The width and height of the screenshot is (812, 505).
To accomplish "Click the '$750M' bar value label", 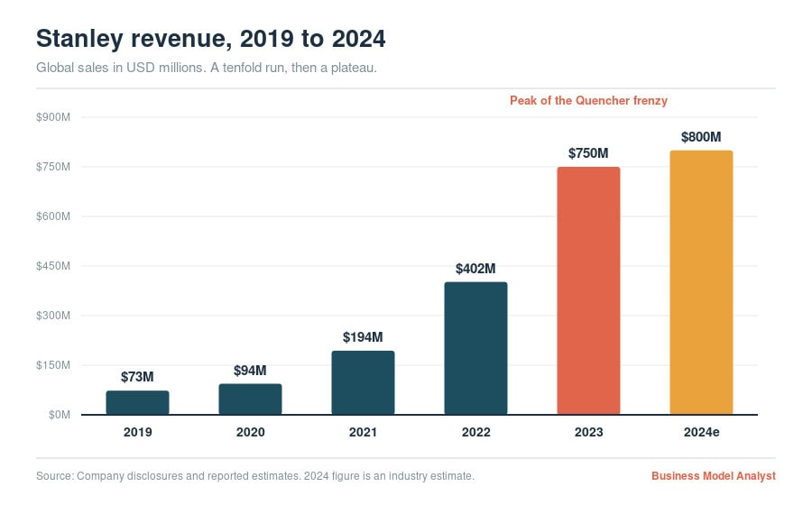I will pos(588,153).
